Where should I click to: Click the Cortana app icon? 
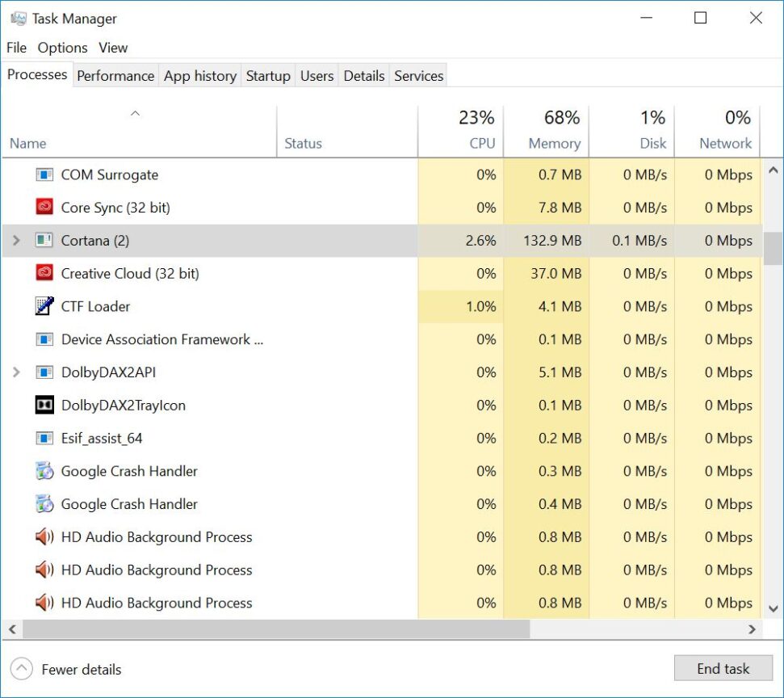coord(44,240)
